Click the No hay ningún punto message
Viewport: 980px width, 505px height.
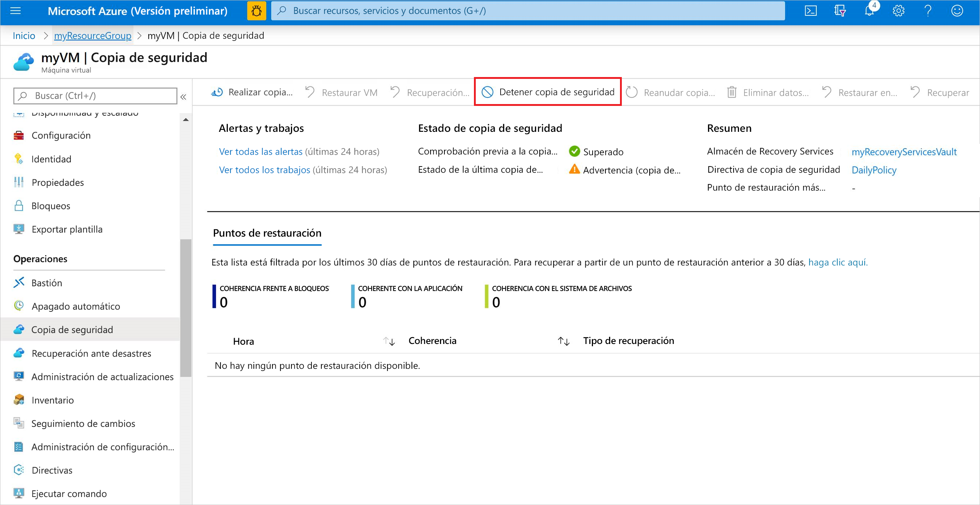click(x=317, y=366)
